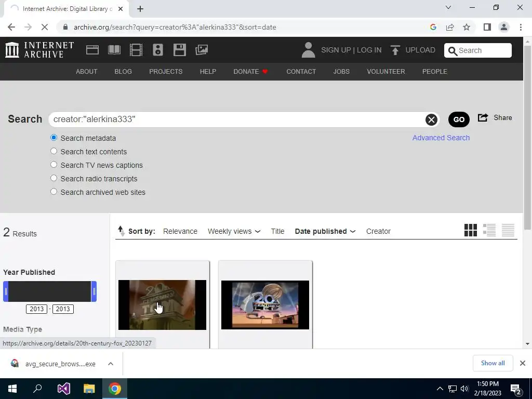Open a new browser tab
Viewport: 532px width, 399px height.
click(140, 9)
